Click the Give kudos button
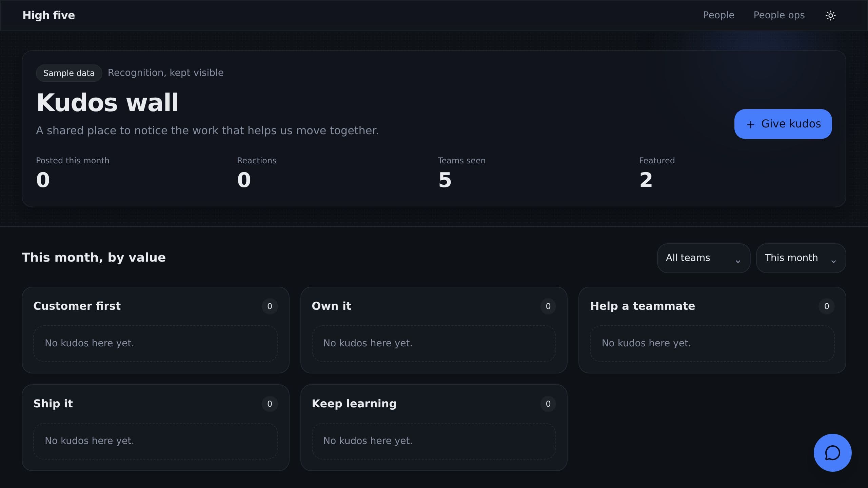This screenshot has height=488, width=868. coord(783,124)
